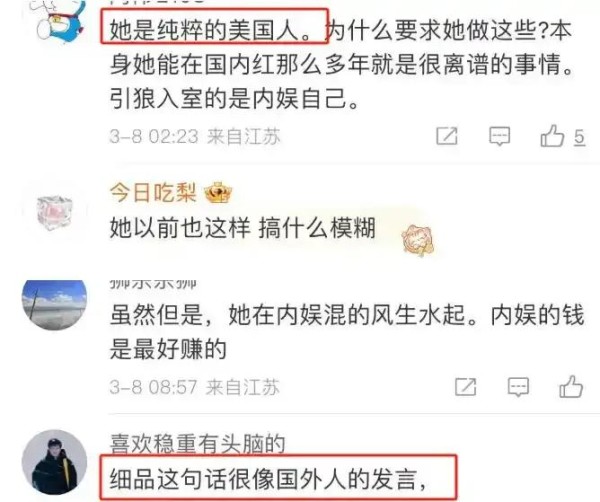Reply to the 08:57 Jiangsu comment
Image resolution: width=600 pixels, height=502 pixels.
pos(518,387)
